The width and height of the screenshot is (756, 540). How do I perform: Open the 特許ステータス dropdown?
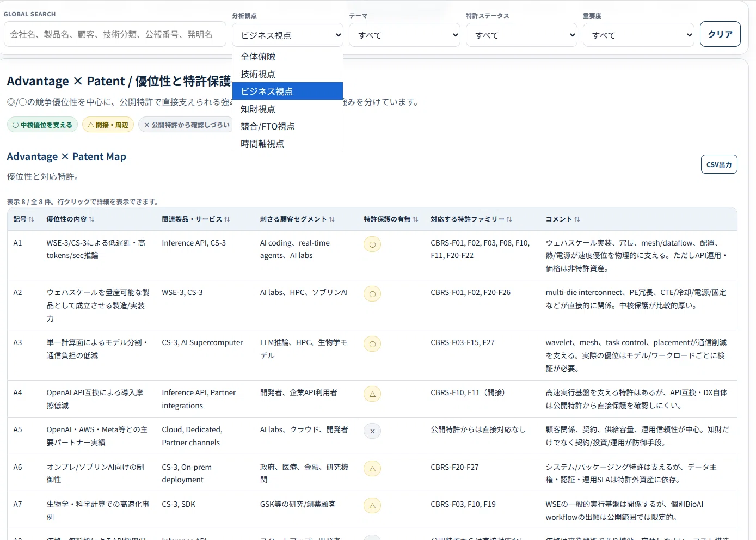(x=521, y=35)
